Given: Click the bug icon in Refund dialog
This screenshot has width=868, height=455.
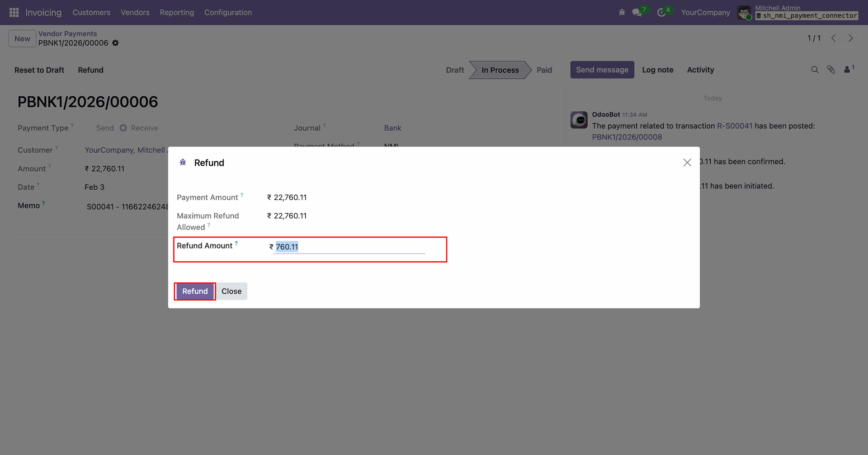Looking at the screenshot, I should [183, 162].
